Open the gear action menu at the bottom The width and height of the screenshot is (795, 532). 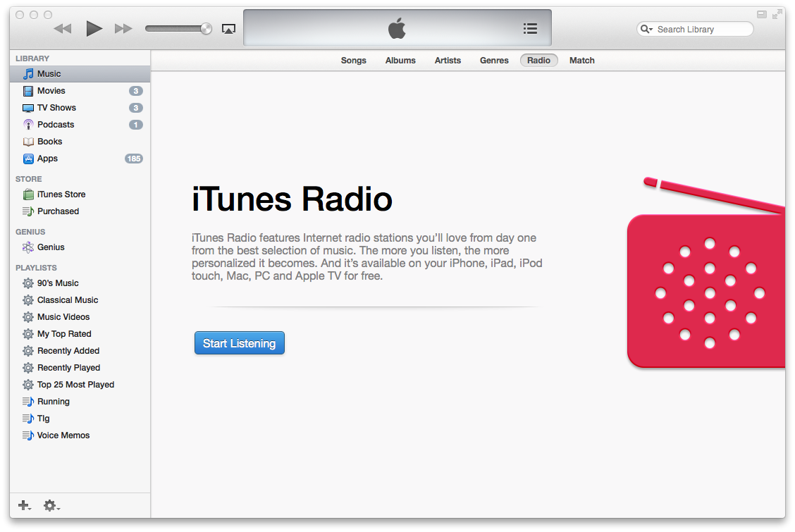click(x=50, y=505)
